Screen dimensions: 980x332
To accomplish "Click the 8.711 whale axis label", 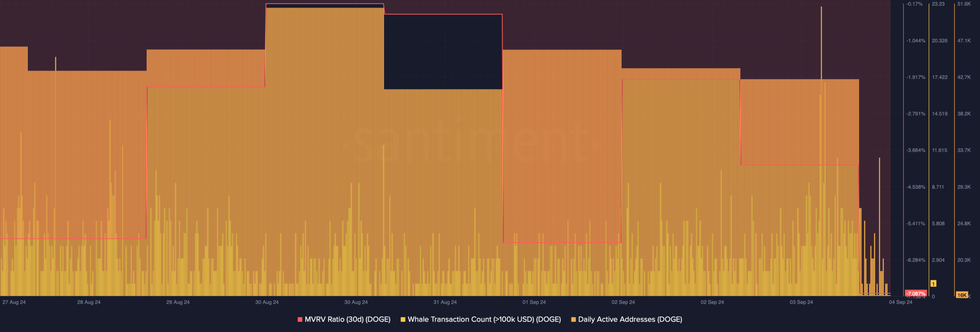I will click(x=938, y=187).
